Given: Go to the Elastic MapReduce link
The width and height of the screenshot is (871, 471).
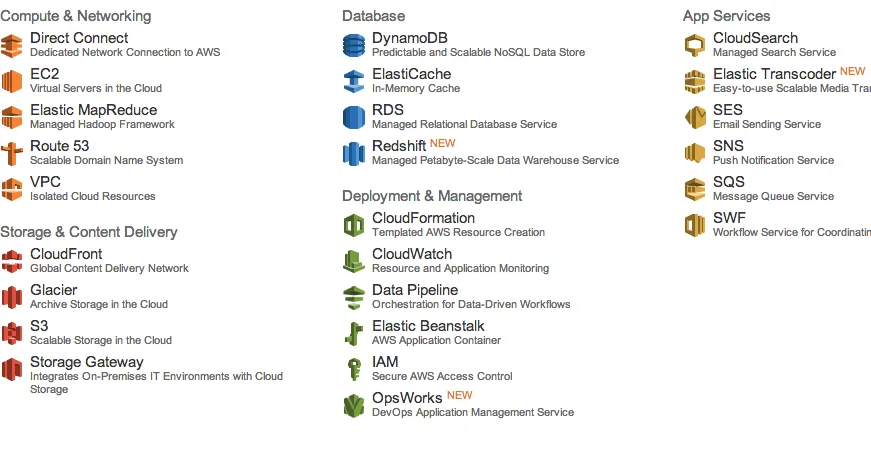Looking at the screenshot, I should coord(93,110).
